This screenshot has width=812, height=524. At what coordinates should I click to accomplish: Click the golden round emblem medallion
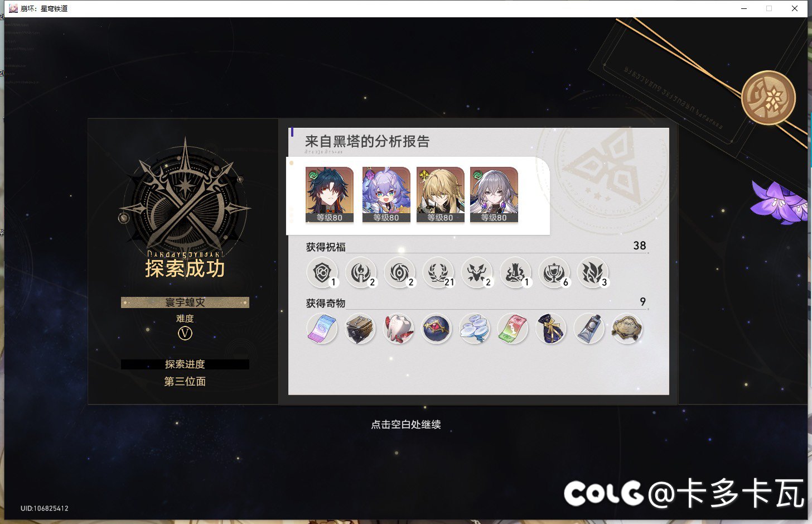point(768,98)
